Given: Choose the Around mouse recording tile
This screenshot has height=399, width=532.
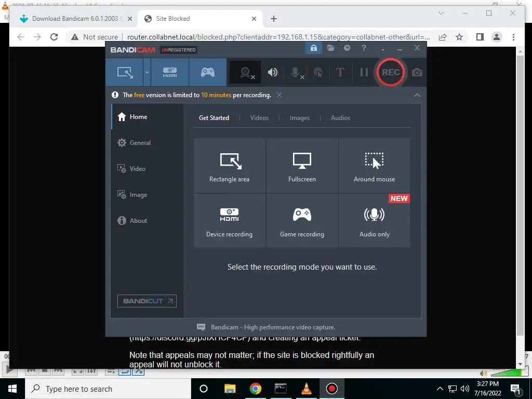Looking at the screenshot, I should point(374,166).
